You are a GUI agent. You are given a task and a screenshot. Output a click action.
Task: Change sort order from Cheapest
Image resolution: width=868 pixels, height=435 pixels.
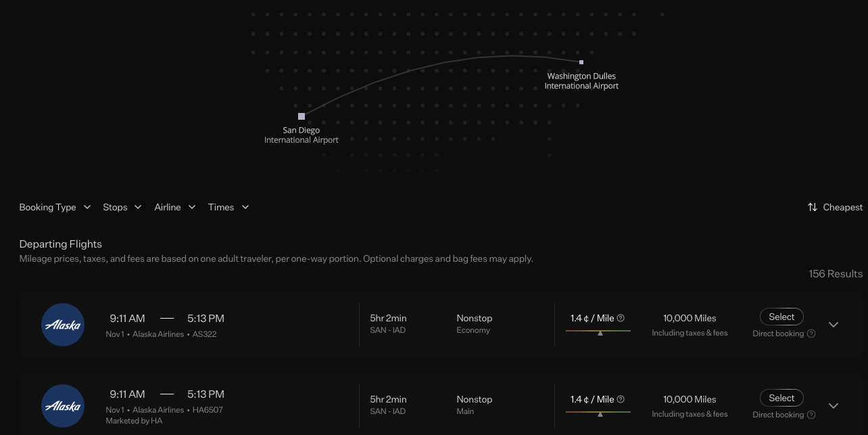tap(836, 207)
